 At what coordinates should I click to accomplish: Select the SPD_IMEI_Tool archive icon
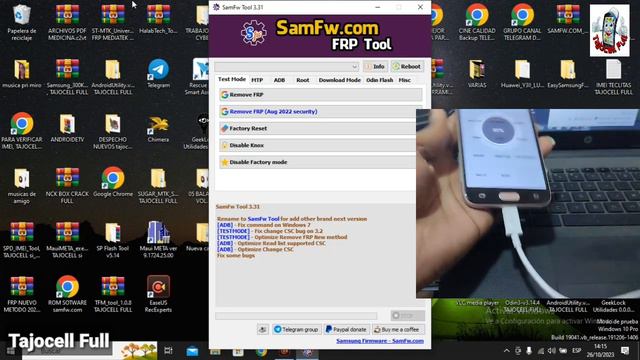tap(21, 240)
